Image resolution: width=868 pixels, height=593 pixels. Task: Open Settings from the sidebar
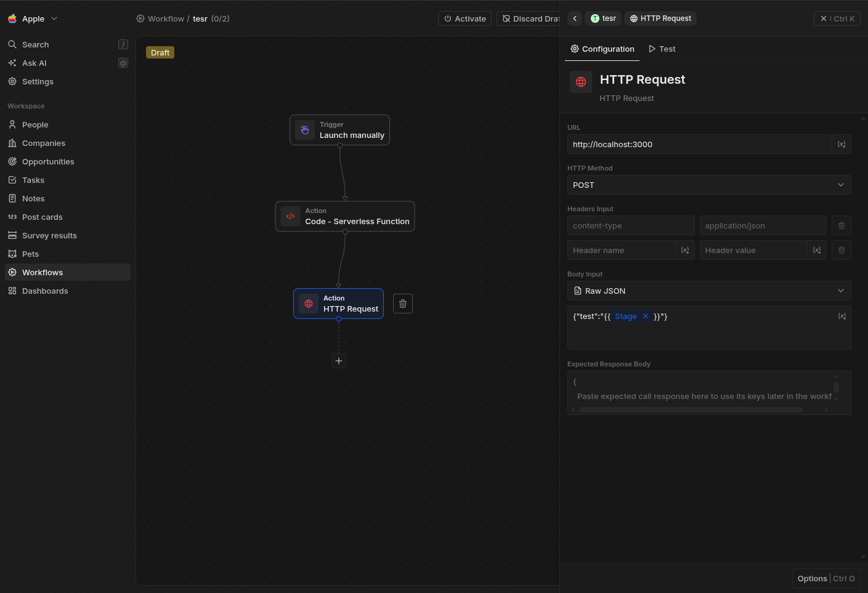tap(68, 81)
